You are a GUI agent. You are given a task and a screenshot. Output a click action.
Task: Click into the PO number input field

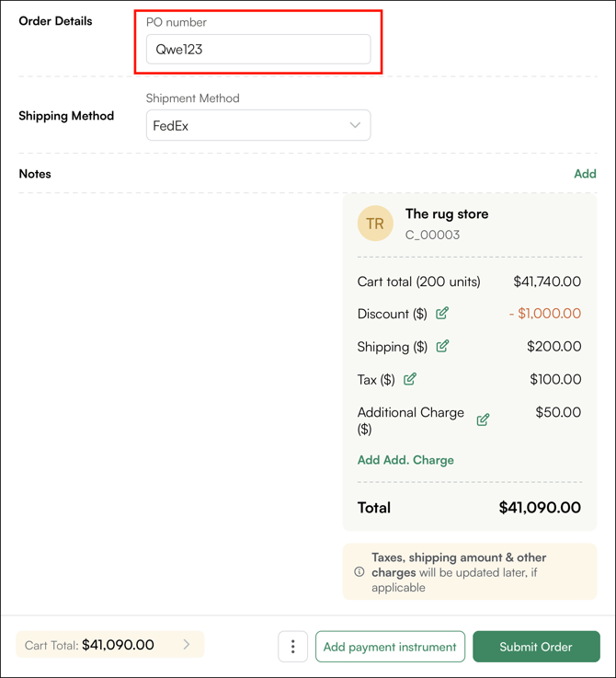[x=257, y=50]
